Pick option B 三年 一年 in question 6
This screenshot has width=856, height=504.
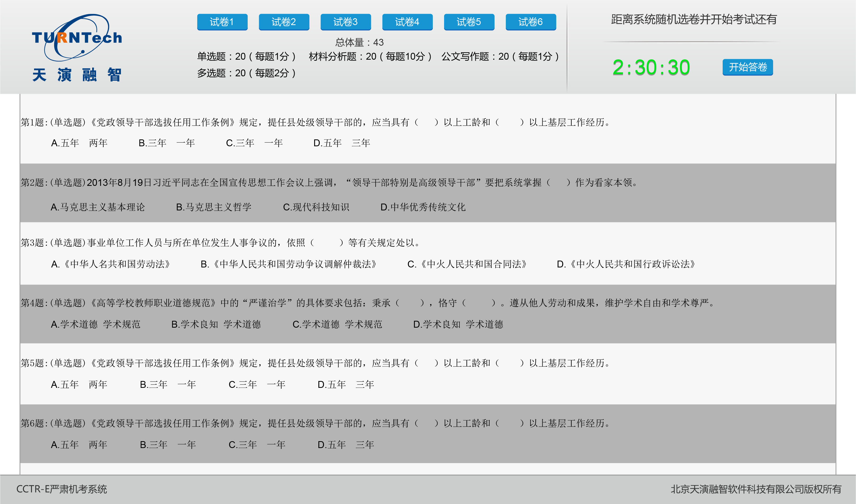pyautogui.click(x=168, y=445)
